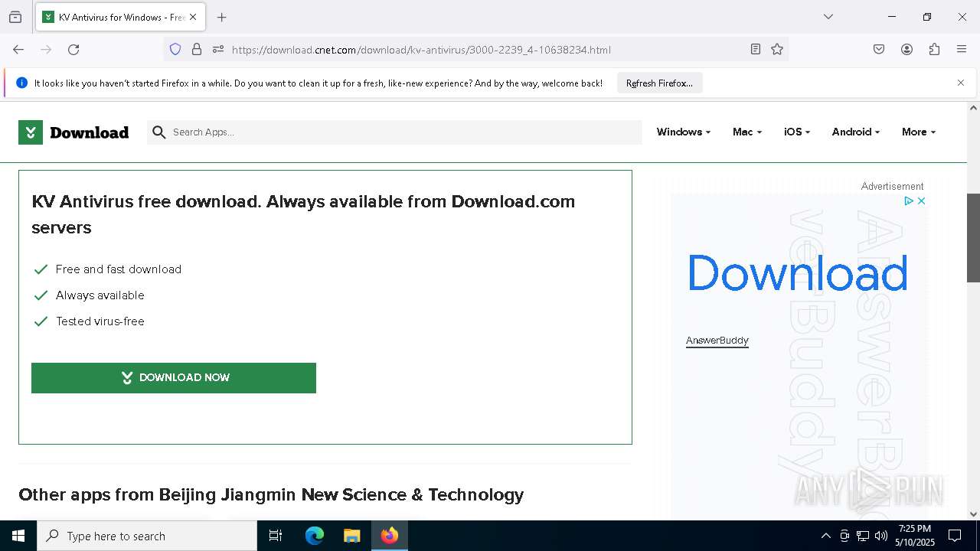Viewport: 980px width, 551px height.
Task: Open the notification center icon
Action: 955,536
